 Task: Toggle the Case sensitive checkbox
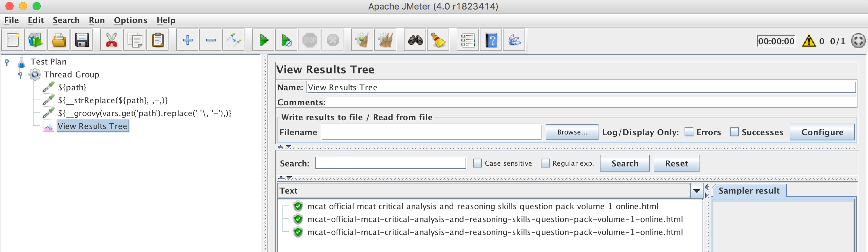pos(477,163)
